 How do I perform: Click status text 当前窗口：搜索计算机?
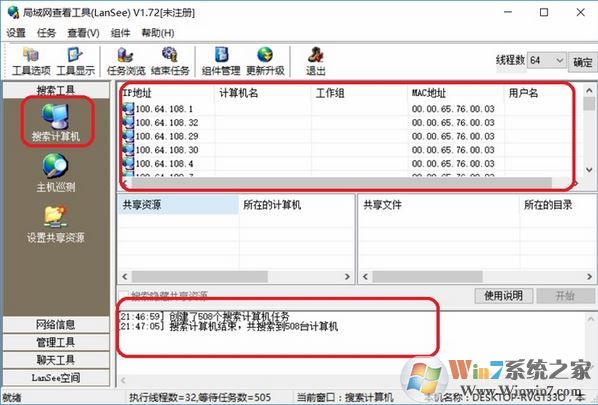click(346, 398)
